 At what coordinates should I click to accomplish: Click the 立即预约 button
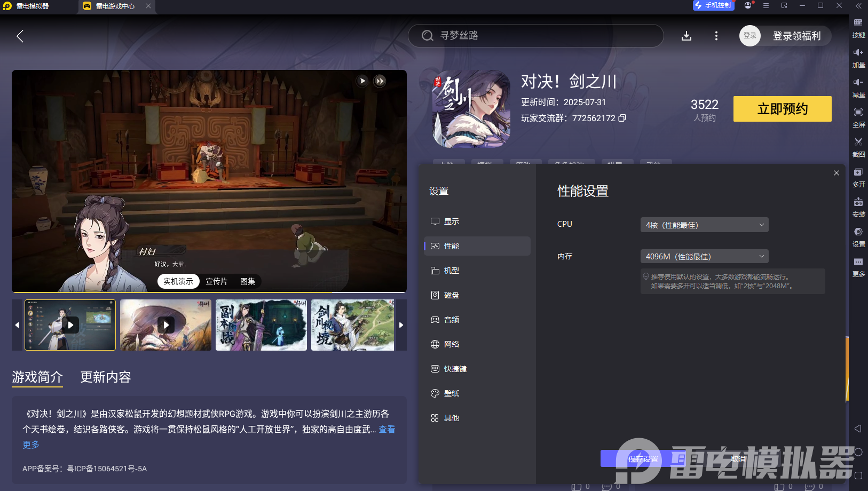782,109
